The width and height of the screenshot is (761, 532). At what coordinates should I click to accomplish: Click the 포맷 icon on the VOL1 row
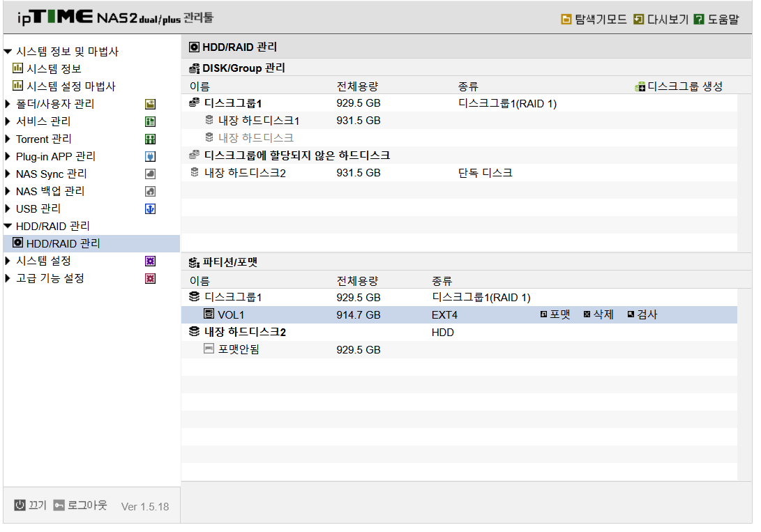click(543, 314)
